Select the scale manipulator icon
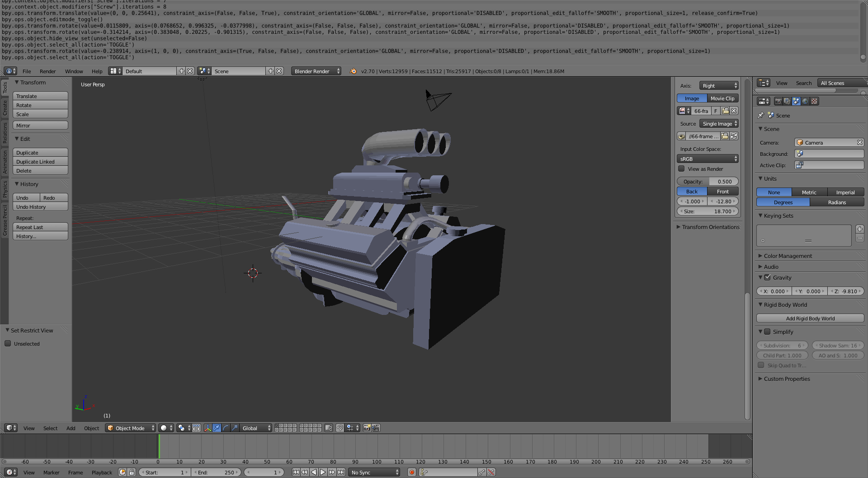 coord(235,428)
